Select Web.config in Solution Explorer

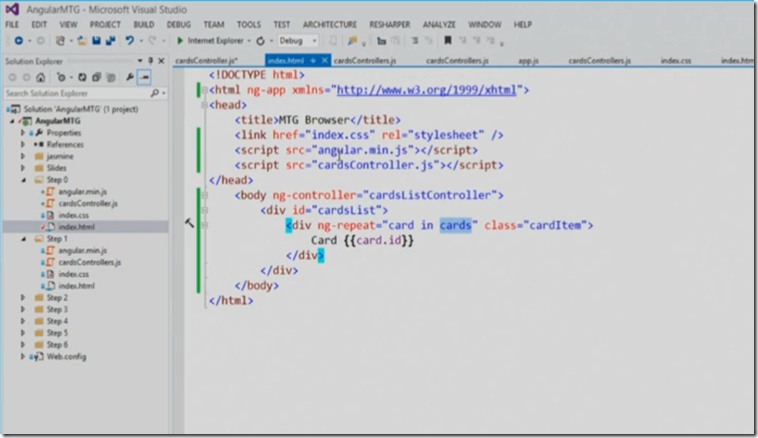66,357
